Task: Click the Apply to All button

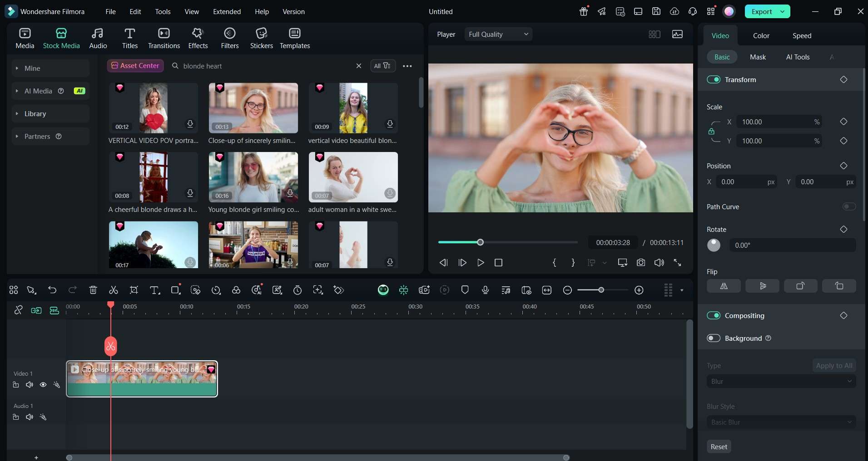Action: point(834,365)
